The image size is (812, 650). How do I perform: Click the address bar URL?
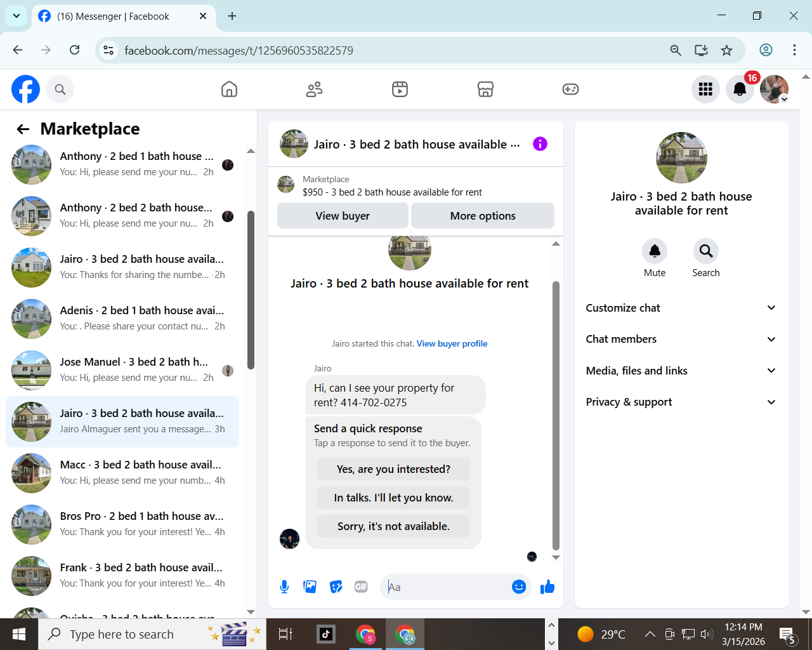[x=239, y=50]
